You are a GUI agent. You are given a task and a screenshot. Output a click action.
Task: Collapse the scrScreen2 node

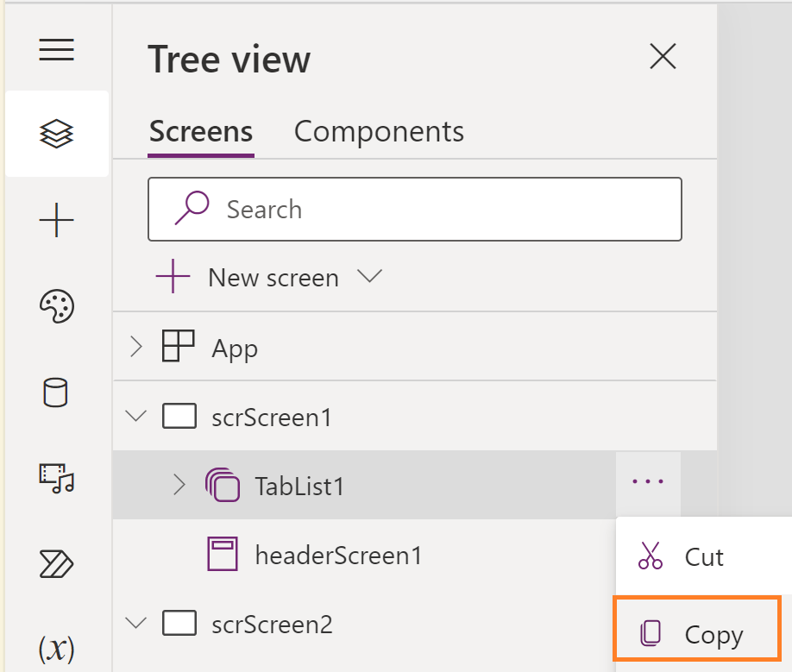coord(135,623)
